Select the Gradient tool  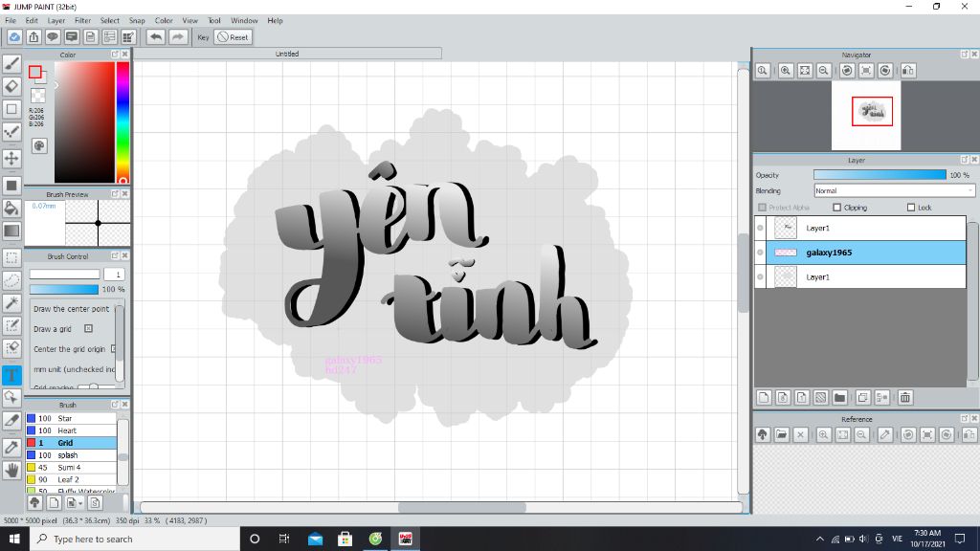11,231
